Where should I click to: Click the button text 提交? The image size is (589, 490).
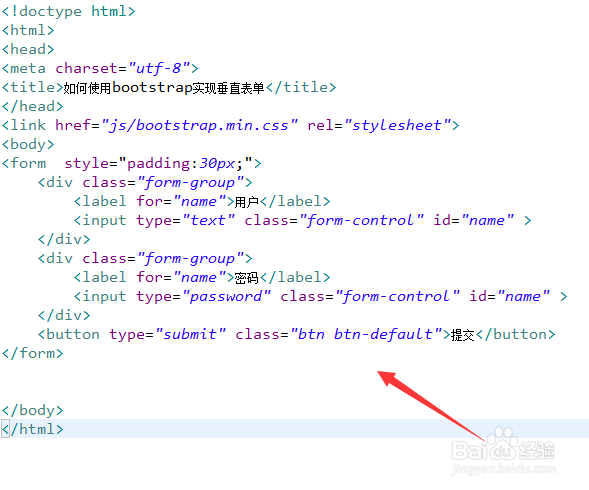(463, 335)
